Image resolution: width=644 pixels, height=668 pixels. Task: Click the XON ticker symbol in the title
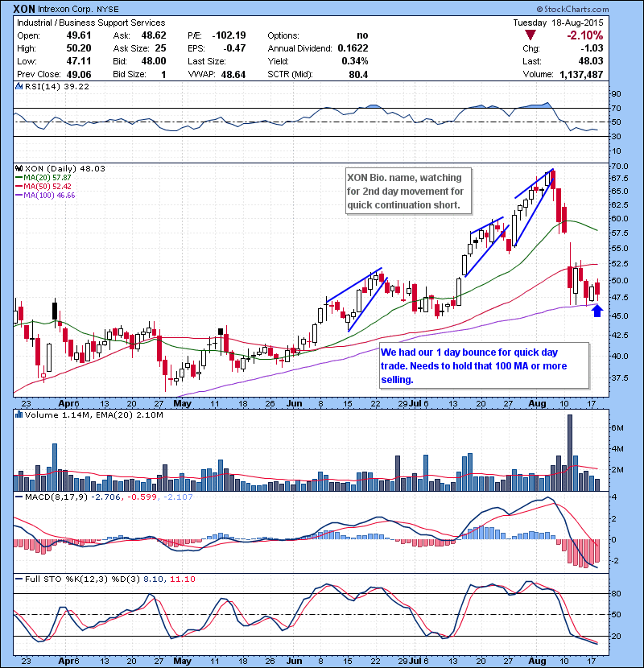tap(24, 9)
